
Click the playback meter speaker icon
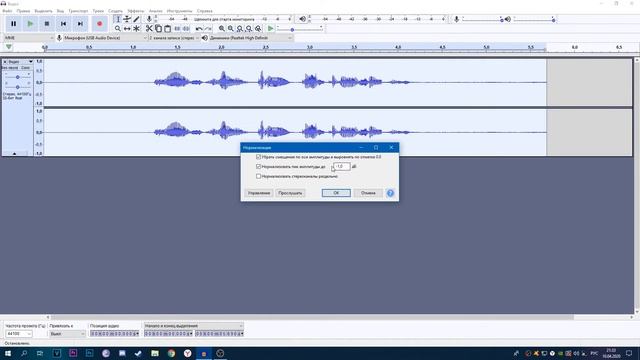302,19
